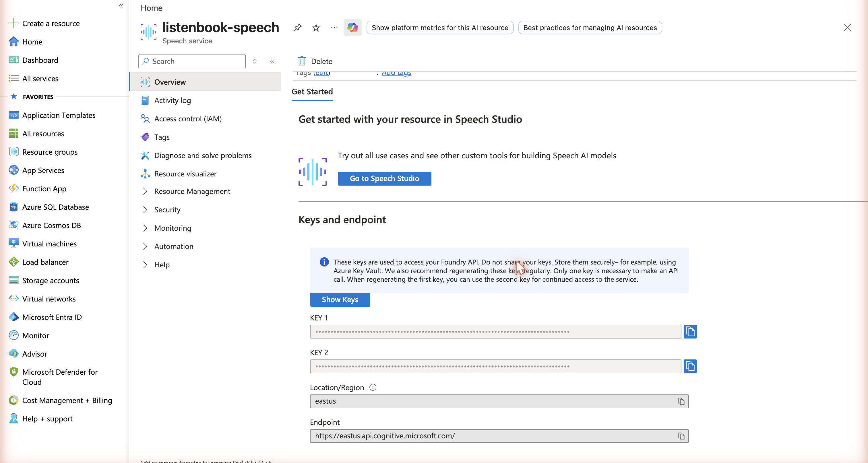
Task: Click the Location/Region eastus field
Action: click(x=499, y=401)
